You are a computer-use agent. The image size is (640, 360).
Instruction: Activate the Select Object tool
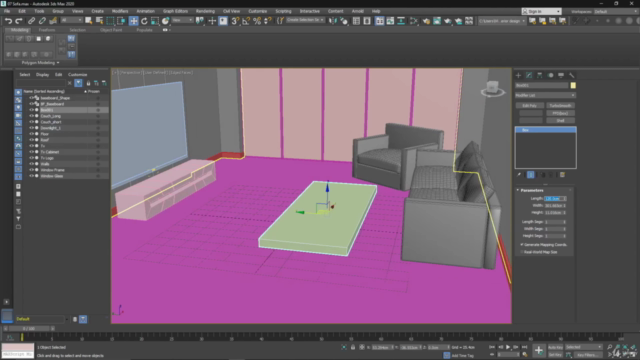pos(89,21)
